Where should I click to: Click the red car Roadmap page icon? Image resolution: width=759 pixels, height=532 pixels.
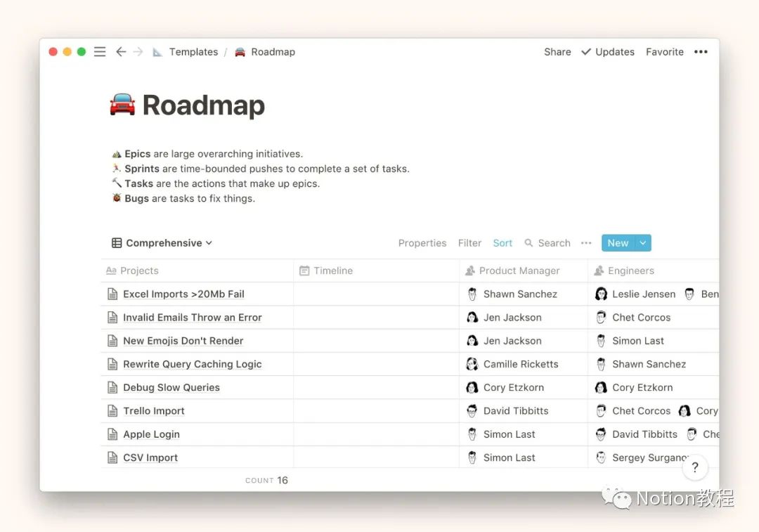click(x=122, y=105)
